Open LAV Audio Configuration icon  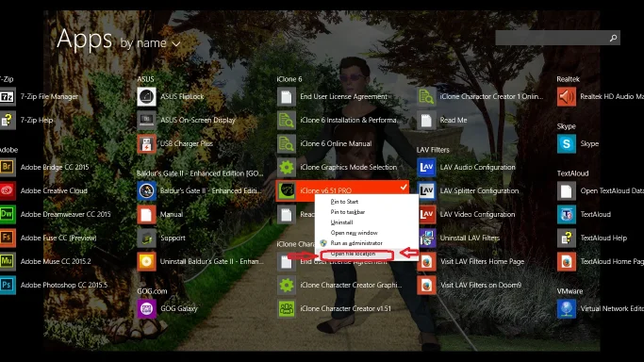(426, 167)
